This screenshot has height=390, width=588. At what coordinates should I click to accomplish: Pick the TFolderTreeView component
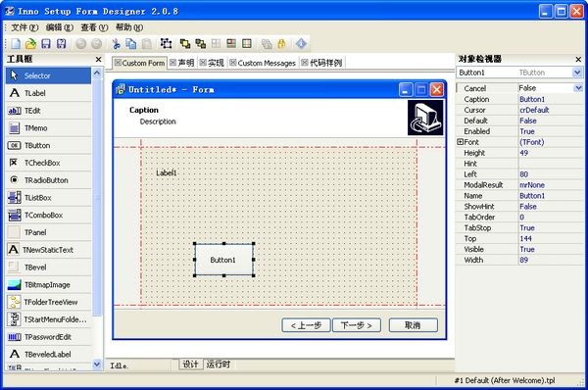[x=48, y=302]
